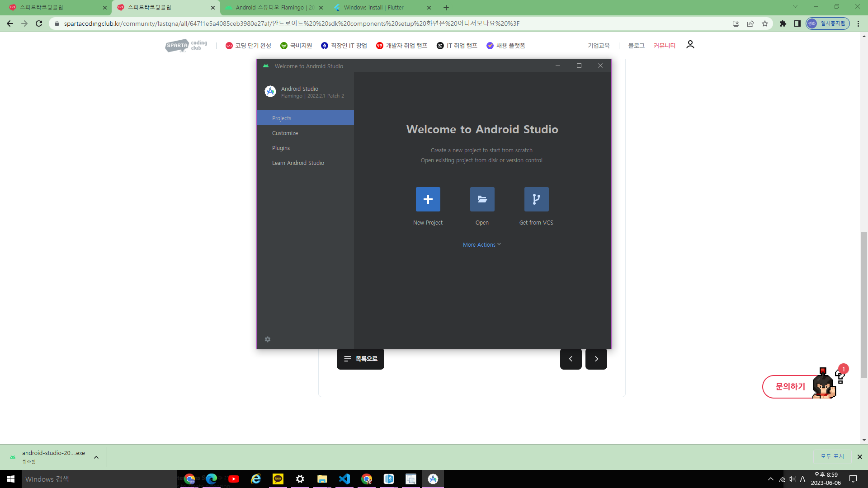Image resolution: width=868 pixels, height=488 pixels.
Task: Open Windows Settings gear in taskbar
Action: (300, 479)
